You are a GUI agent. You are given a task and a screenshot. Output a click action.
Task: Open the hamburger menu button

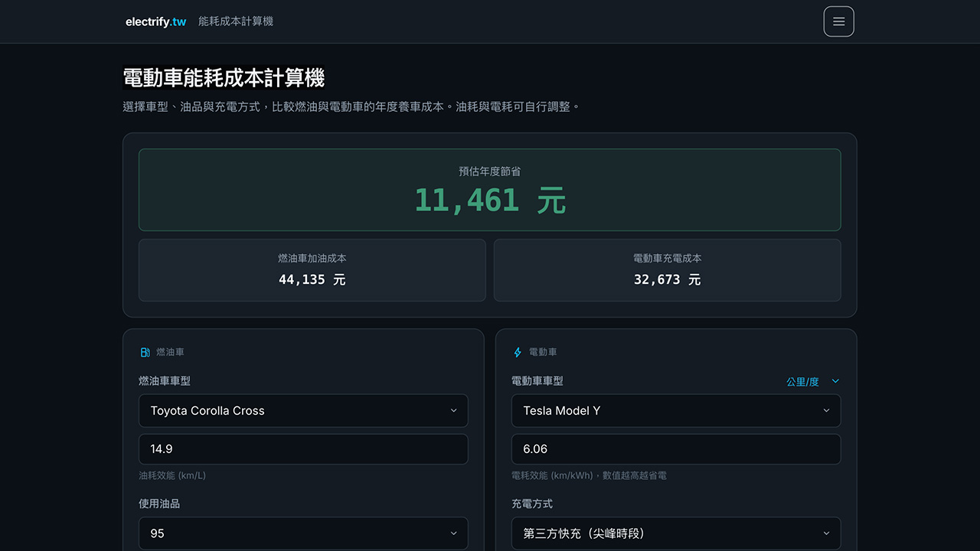[x=838, y=21]
